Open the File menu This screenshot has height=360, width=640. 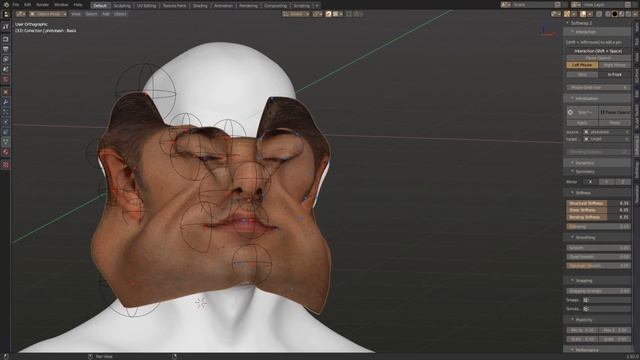click(16, 5)
